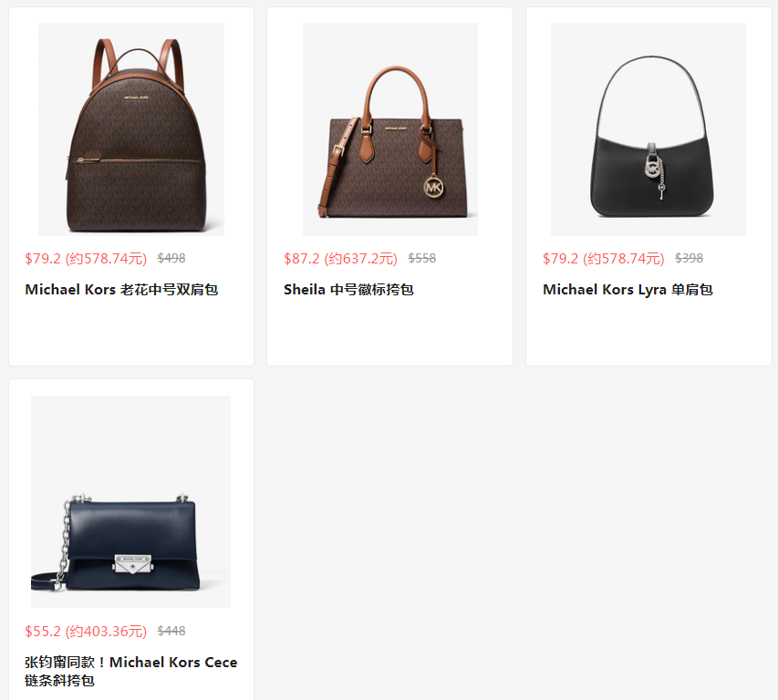Click the Michael Kors Lyra 单肩包 title
Screen dimensions: 778x700
(628, 290)
